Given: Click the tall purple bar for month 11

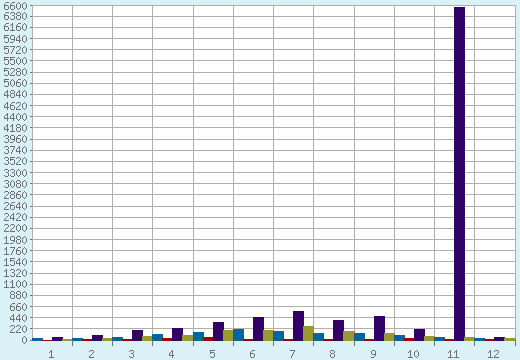Looking at the screenshot, I should (x=459, y=174).
